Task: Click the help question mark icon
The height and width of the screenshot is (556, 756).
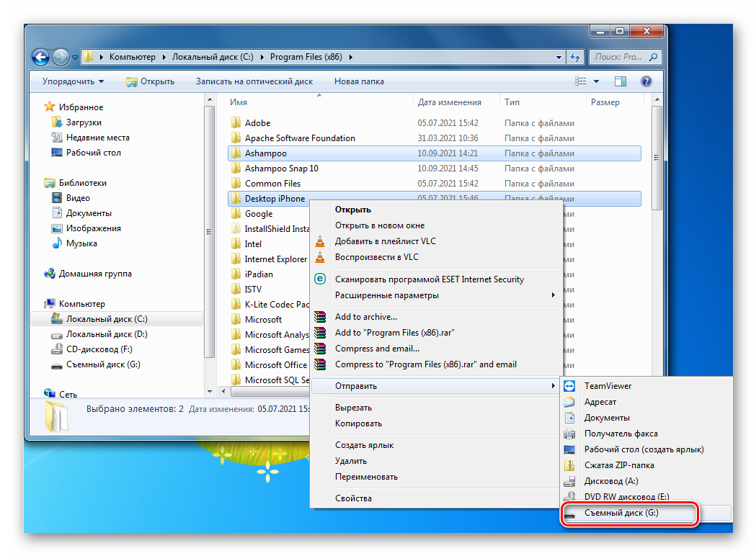Action: click(646, 81)
